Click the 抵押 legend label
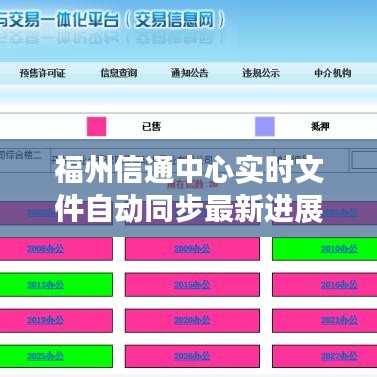The height and width of the screenshot is (377, 377). pyautogui.click(x=320, y=126)
